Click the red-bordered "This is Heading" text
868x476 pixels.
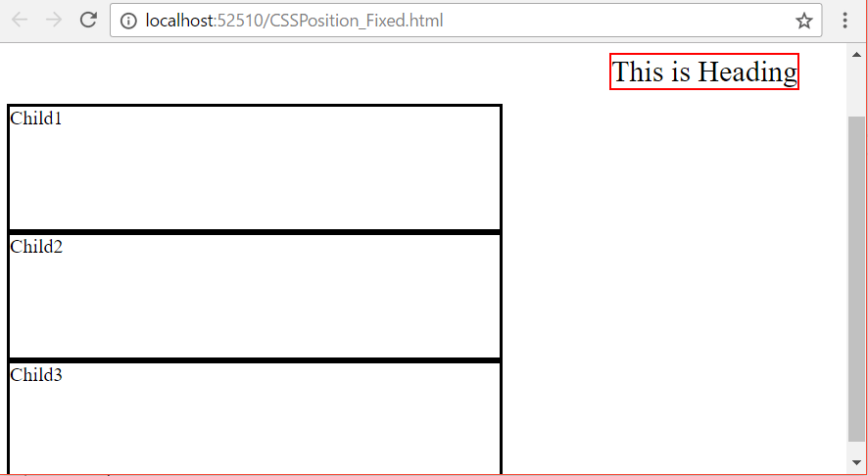704,71
